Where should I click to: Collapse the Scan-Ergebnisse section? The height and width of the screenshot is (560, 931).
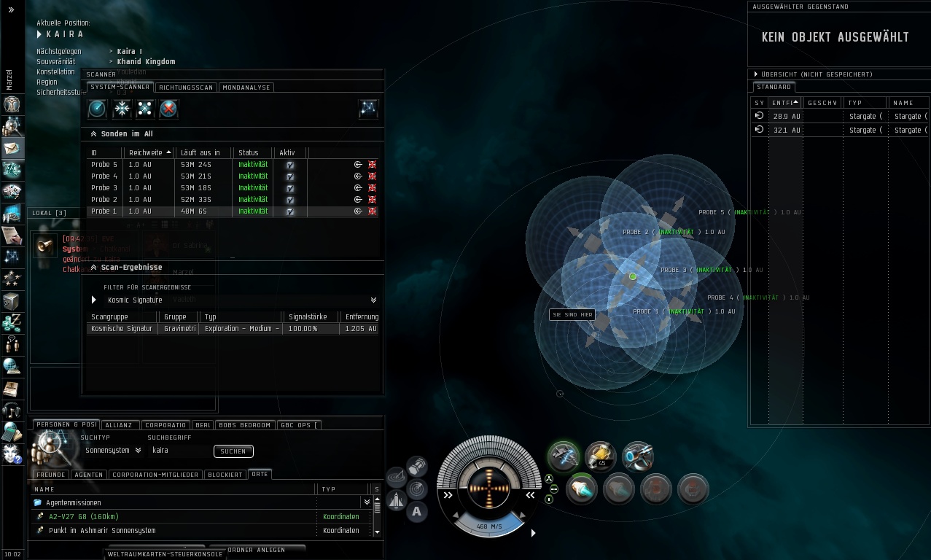click(x=93, y=268)
